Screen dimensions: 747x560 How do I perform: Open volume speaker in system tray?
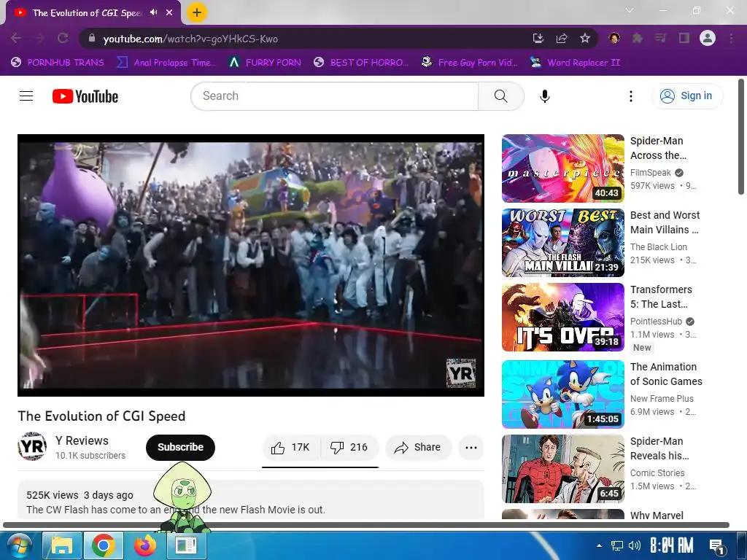(x=635, y=545)
